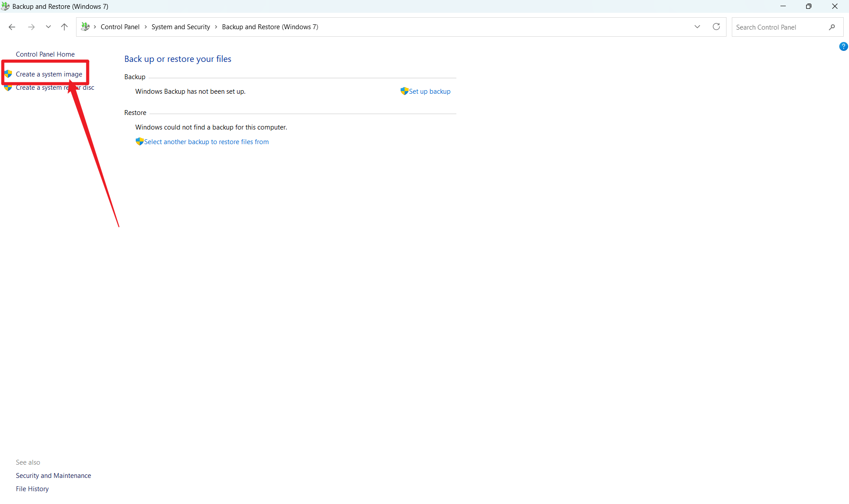Click the forward navigation arrow
The width and height of the screenshot is (849, 504).
click(x=31, y=27)
